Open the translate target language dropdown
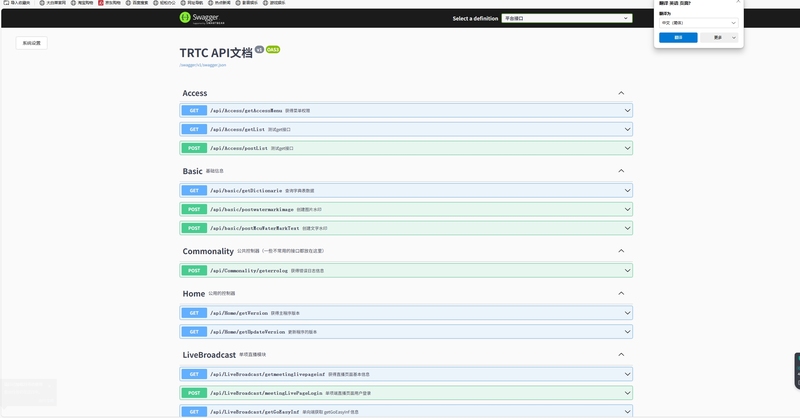The width and height of the screenshot is (800, 418). click(x=698, y=23)
